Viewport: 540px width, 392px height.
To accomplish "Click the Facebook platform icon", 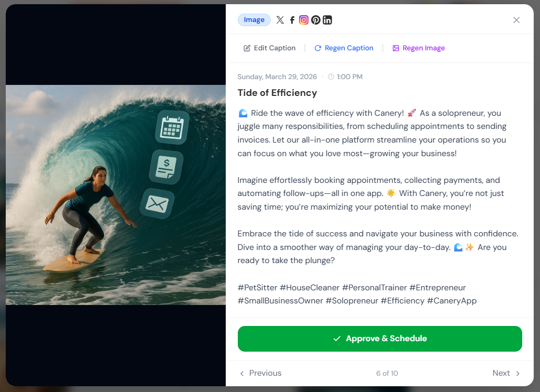I will (x=292, y=20).
